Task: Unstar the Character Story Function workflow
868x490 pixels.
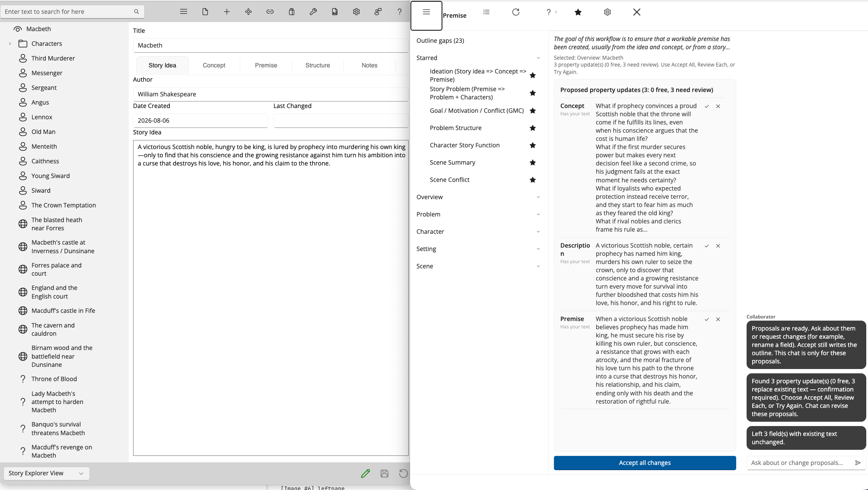Action: 533,145
